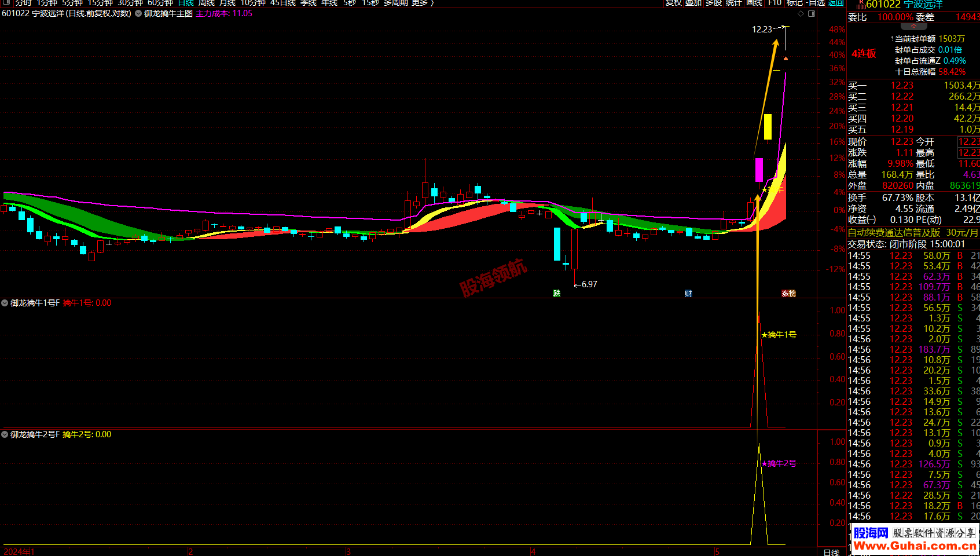
Task: Select the 10分钟 period
Action: pyautogui.click(x=253, y=2)
